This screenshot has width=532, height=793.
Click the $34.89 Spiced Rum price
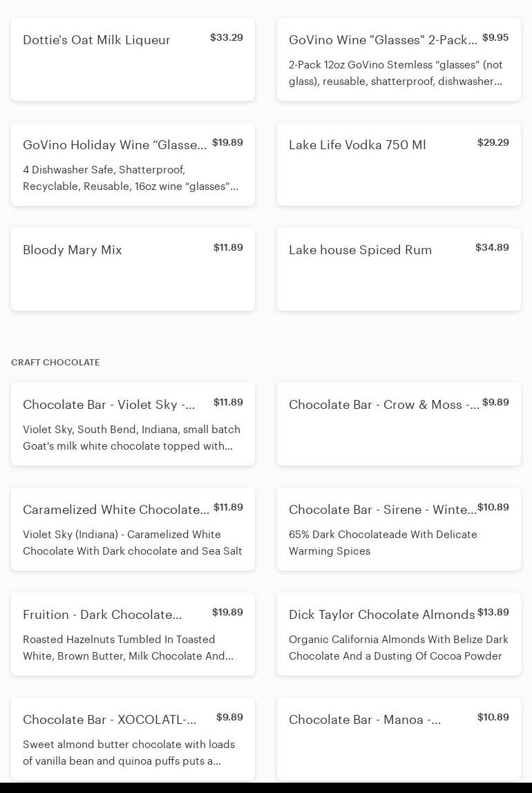492,247
